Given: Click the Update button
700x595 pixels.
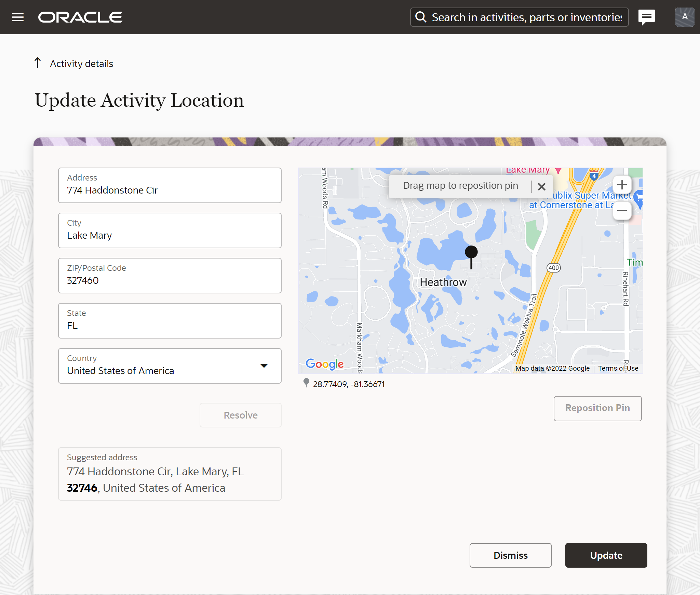Looking at the screenshot, I should tap(606, 555).
